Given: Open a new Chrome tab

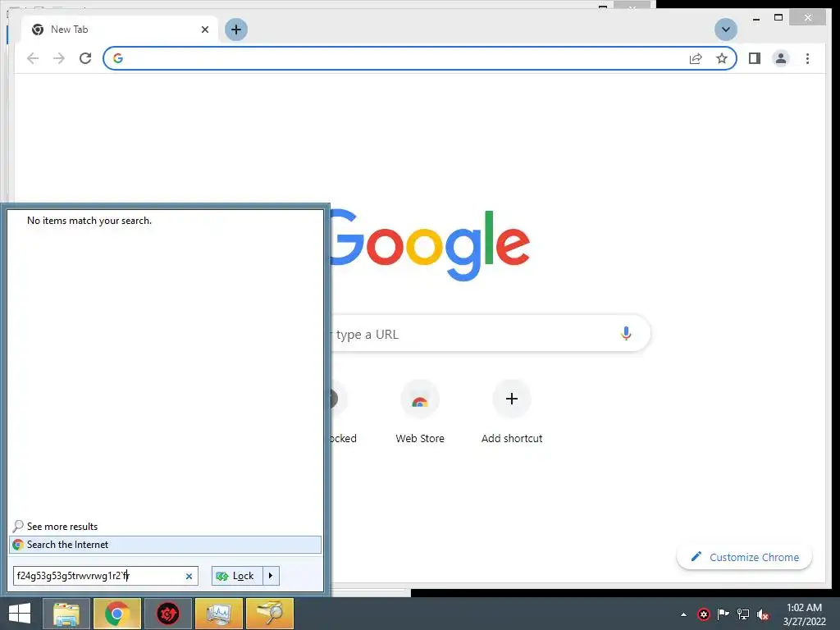Looking at the screenshot, I should (236, 30).
